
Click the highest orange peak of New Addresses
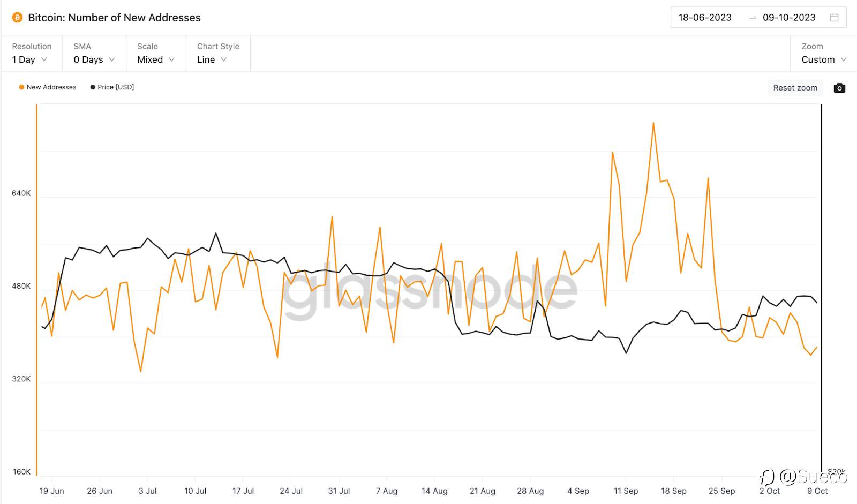point(653,123)
